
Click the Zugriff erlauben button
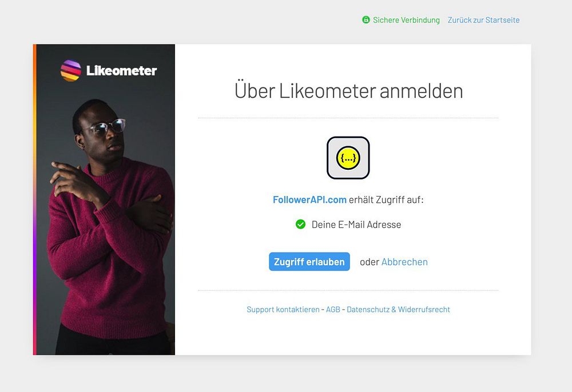[x=309, y=262]
